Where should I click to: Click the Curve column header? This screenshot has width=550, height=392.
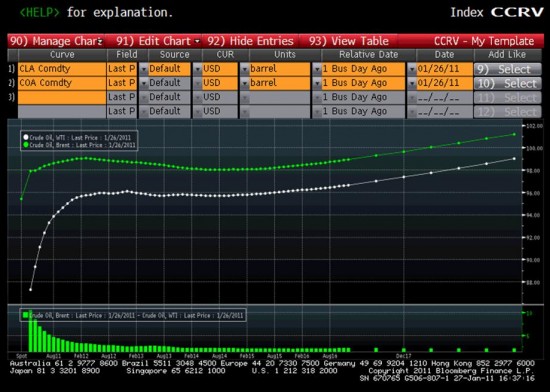click(62, 55)
